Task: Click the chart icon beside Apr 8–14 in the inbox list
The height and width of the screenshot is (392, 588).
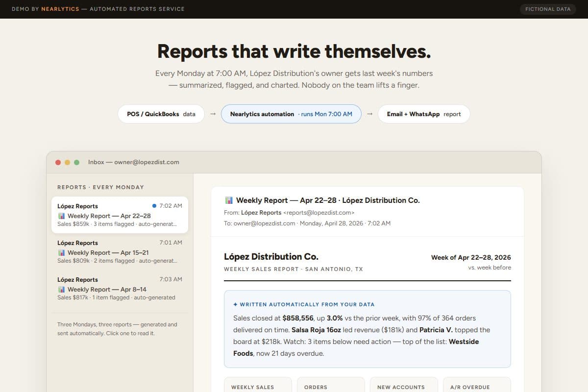Action: point(61,289)
